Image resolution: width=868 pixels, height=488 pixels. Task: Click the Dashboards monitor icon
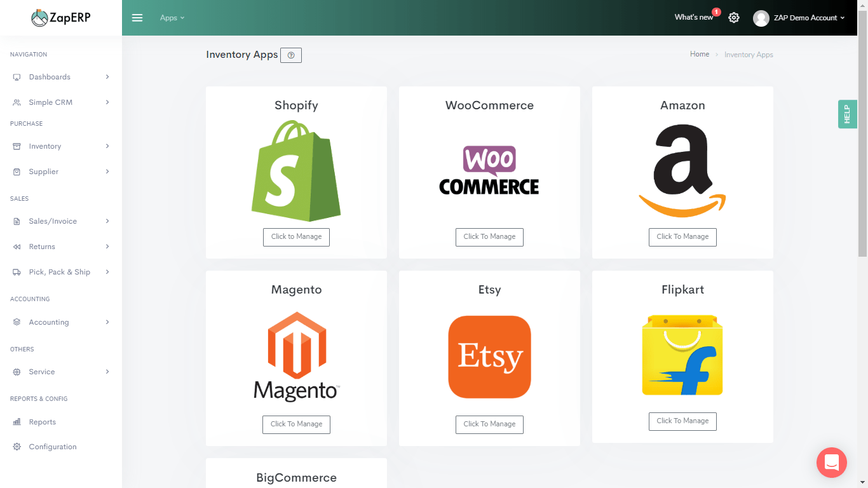(17, 77)
